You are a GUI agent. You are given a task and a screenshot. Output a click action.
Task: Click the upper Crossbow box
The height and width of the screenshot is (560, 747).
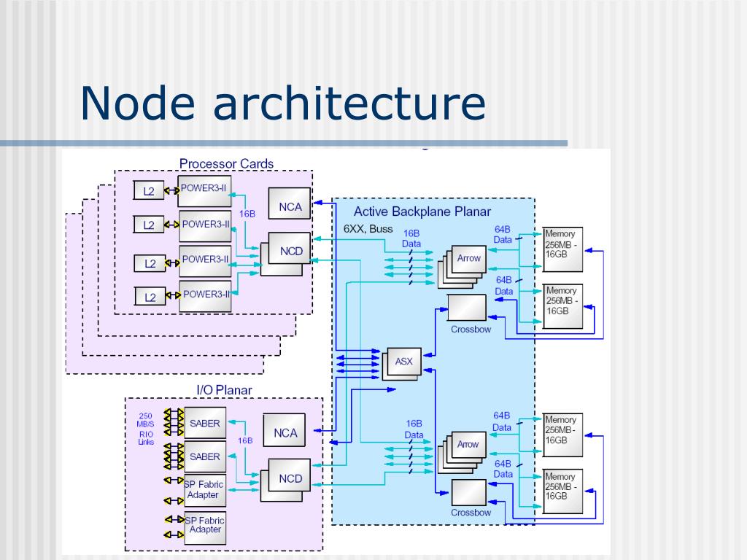[x=467, y=307]
